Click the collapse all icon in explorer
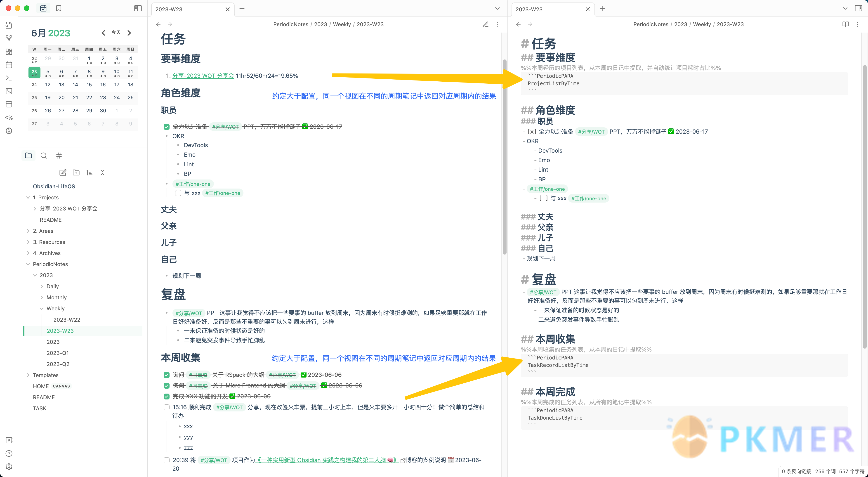 point(102,172)
